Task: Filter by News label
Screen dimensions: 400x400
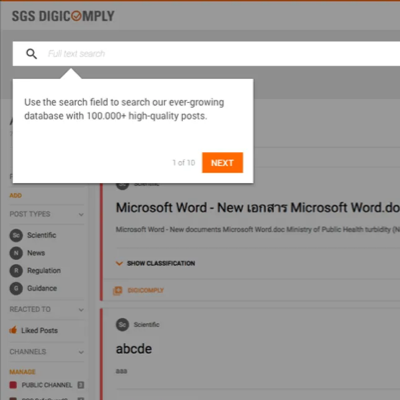Action: (36, 253)
